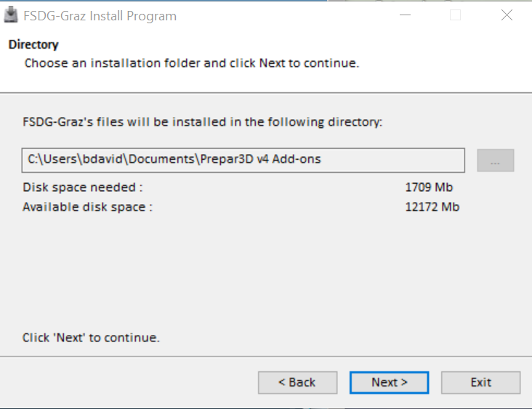The height and width of the screenshot is (409, 532).
Task: Click the 12172 Mb available space value
Action: coord(432,207)
